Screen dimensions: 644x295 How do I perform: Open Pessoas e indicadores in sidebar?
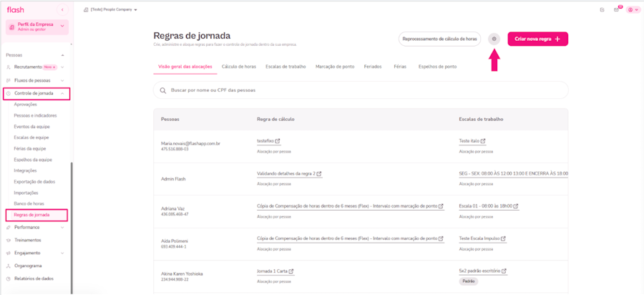point(35,115)
